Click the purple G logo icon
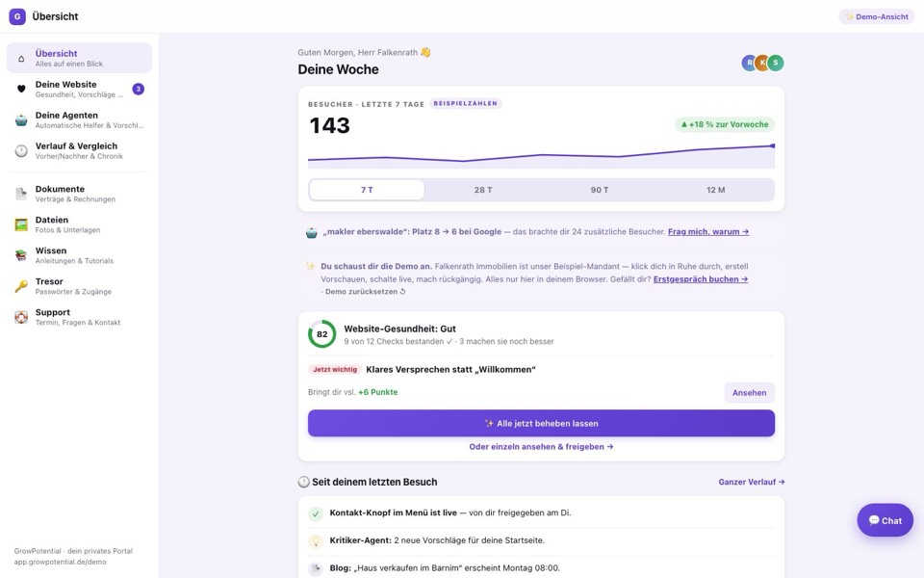The height and width of the screenshot is (578, 924). pos(17,16)
